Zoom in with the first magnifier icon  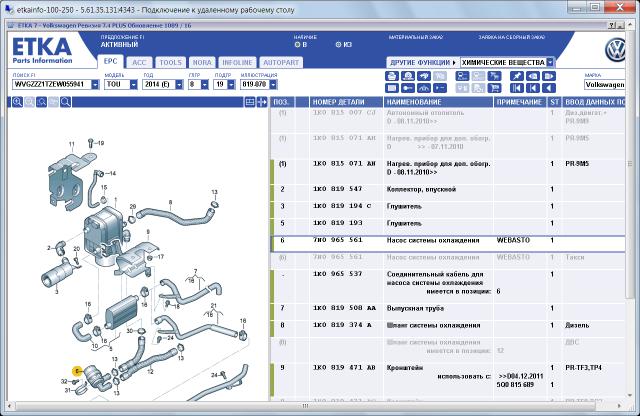tap(17, 102)
